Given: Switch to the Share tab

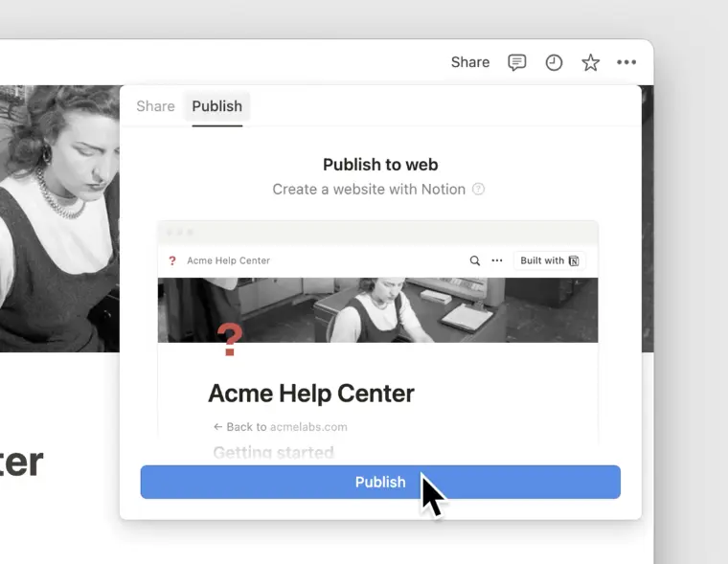Looking at the screenshot, I should point(155,106).
